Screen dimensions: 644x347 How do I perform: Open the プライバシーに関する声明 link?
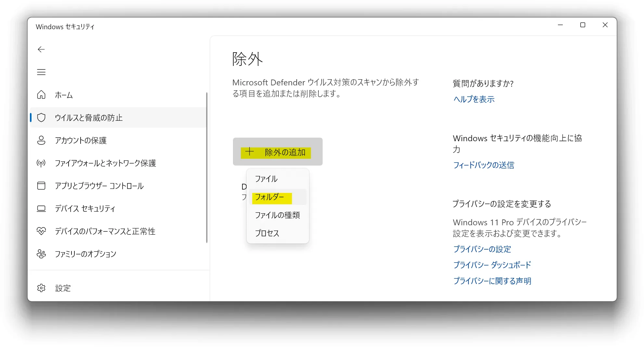[x=492, y=281]
